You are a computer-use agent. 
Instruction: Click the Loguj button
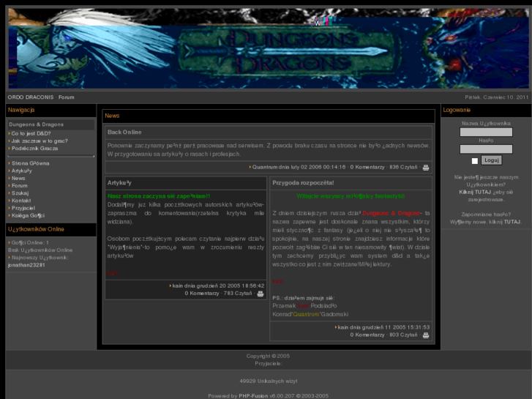pyautogui.click(x=491, y=160)
